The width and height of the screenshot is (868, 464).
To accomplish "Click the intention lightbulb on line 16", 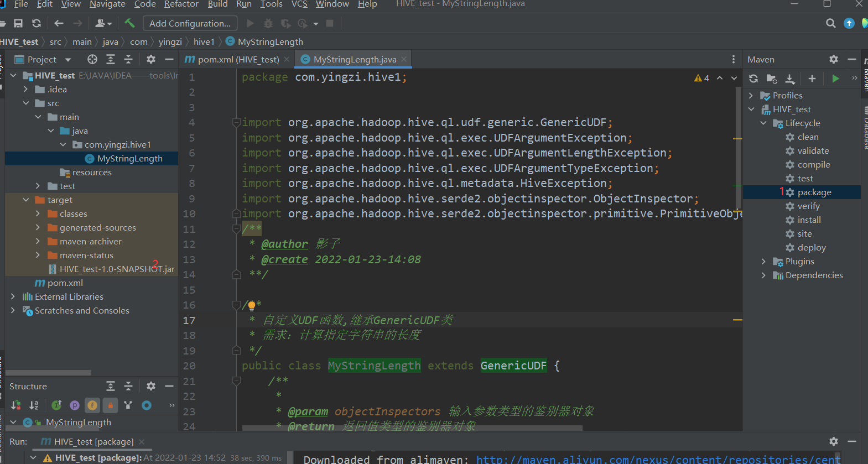I will pyautogui.click(x=252, y=305).
